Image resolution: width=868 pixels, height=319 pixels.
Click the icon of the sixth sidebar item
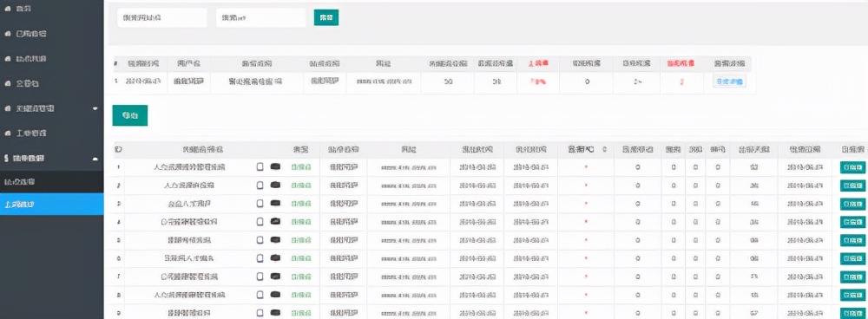click(8, 133)
